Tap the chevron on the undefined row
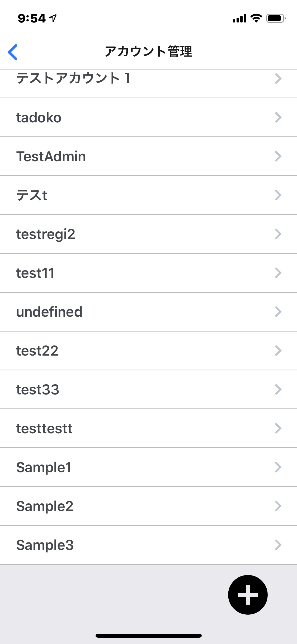The height and width of the screenshot is (644, 297). [278, 312]
